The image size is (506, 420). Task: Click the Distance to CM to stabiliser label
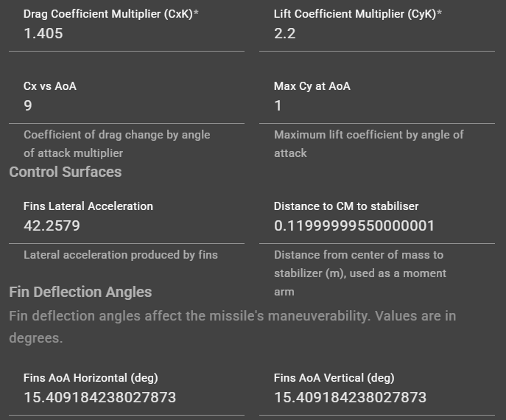pyautogui.click(x=346, y=206)
